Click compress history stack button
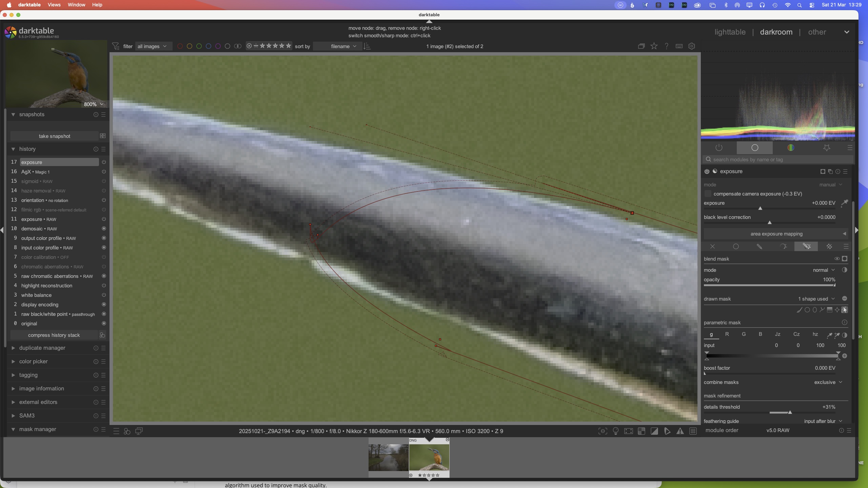 [54, 335]
